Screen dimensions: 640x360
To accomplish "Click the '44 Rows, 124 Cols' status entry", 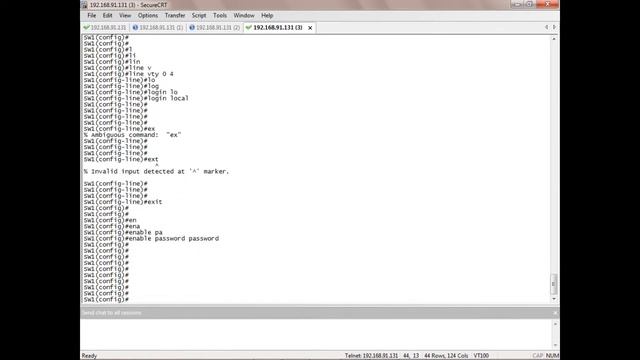I will [x=446, y=356].
